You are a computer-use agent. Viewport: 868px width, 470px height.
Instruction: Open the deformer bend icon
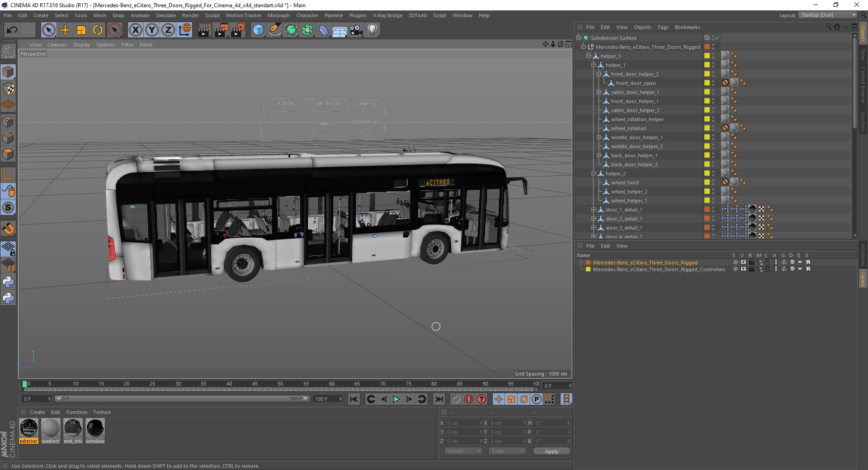coord(324,30)
